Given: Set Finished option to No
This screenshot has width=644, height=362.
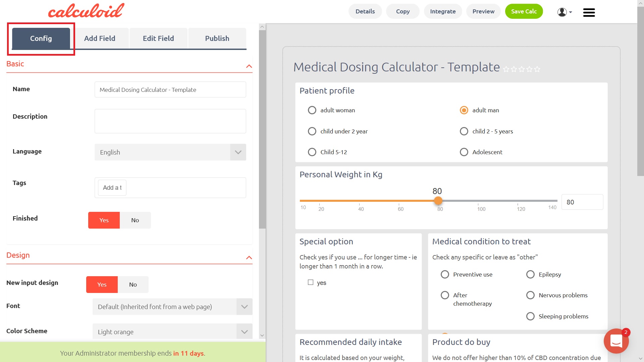Looking at the screenshot, I should [x=135, y=220].
